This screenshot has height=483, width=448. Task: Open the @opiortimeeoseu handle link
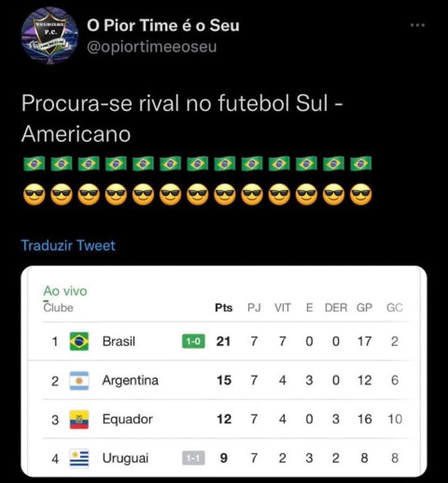(152, 47)
